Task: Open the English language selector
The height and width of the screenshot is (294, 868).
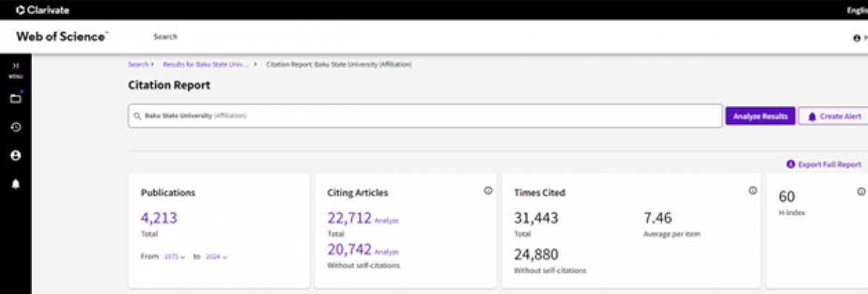Action: [x=856, y=9]
